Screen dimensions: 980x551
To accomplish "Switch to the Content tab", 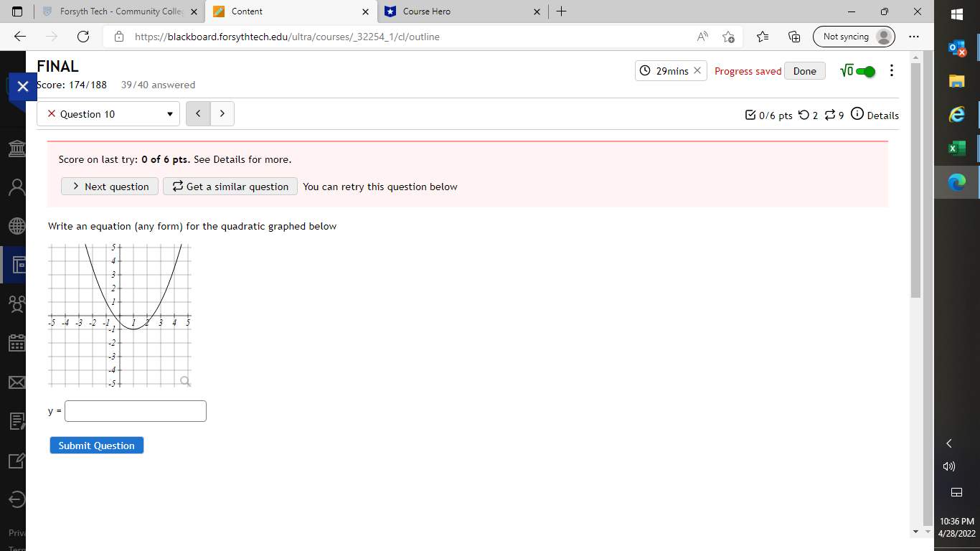I will [290, 11].
